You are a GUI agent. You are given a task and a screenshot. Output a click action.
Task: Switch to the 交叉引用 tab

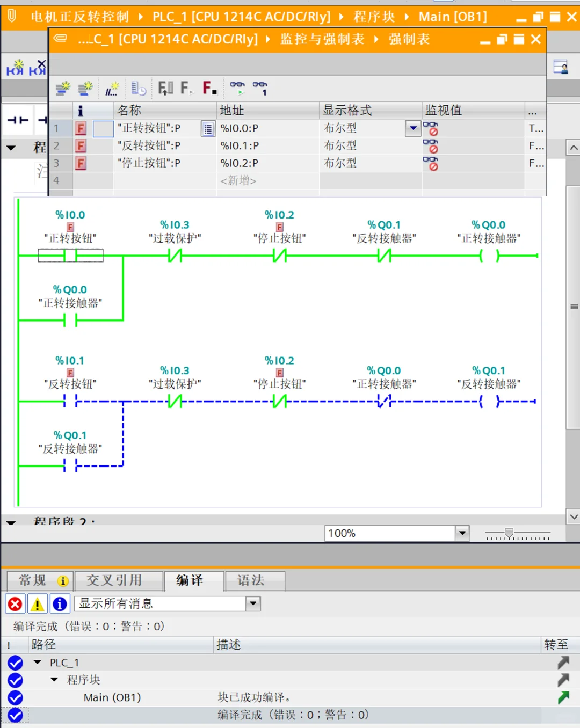point(119,581)
